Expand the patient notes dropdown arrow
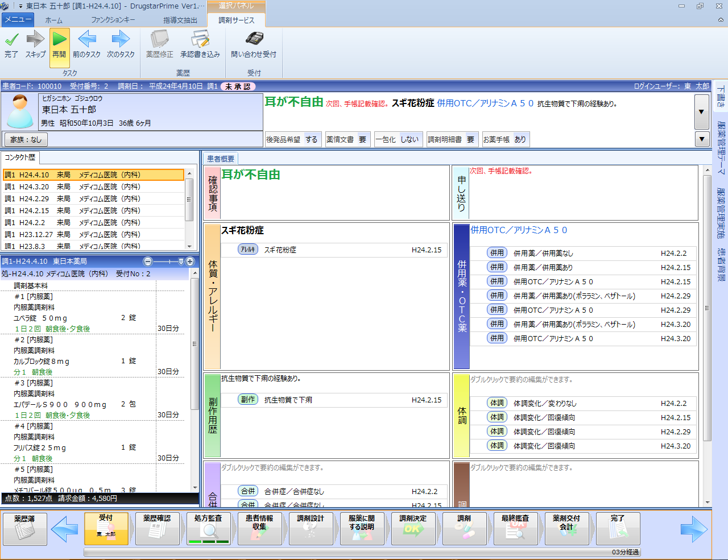The image size is (728, 560). click(x=702, y=111)
